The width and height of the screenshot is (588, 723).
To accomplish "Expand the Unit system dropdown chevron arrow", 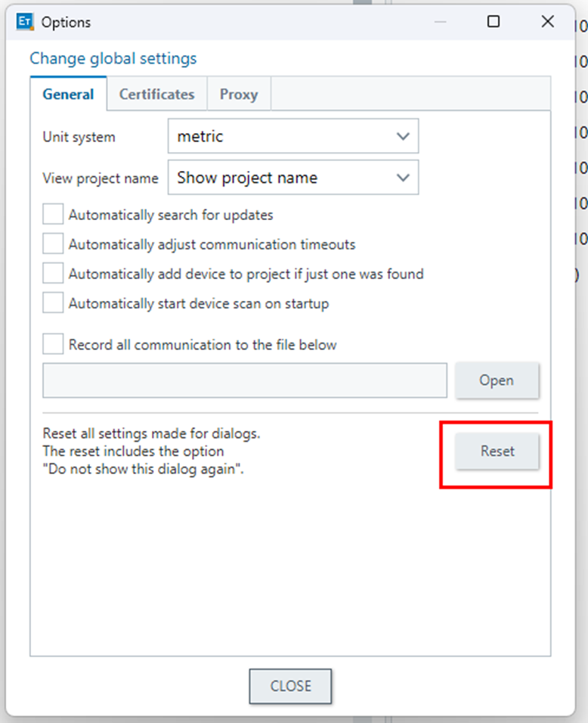I will [403, 137].
